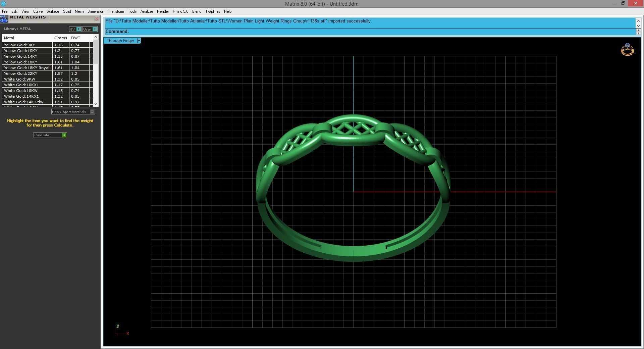Open the Help menu
The width and height of the screenshot is (644, 349).
click(x=228, y=11)
